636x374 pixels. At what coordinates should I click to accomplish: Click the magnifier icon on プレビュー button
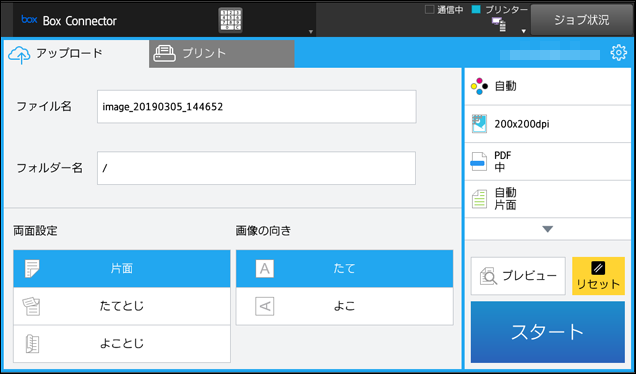(x=488, y=276)
